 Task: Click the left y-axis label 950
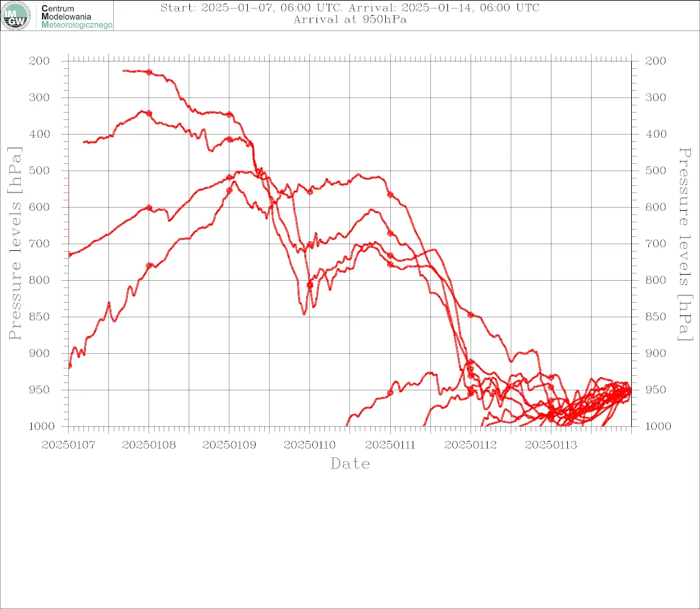point(40,390)
